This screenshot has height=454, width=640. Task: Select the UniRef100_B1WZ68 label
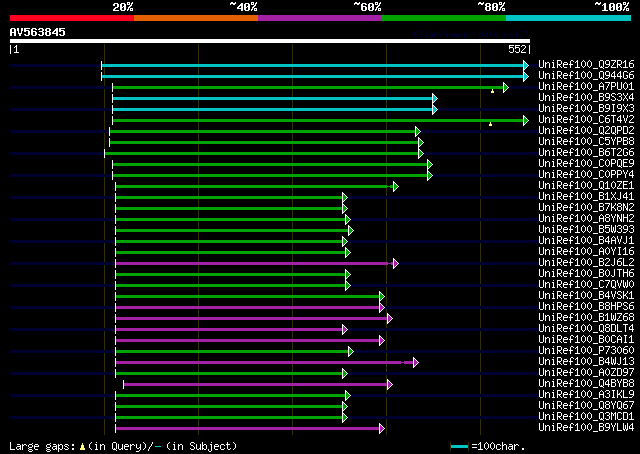(x=586, y=318)
